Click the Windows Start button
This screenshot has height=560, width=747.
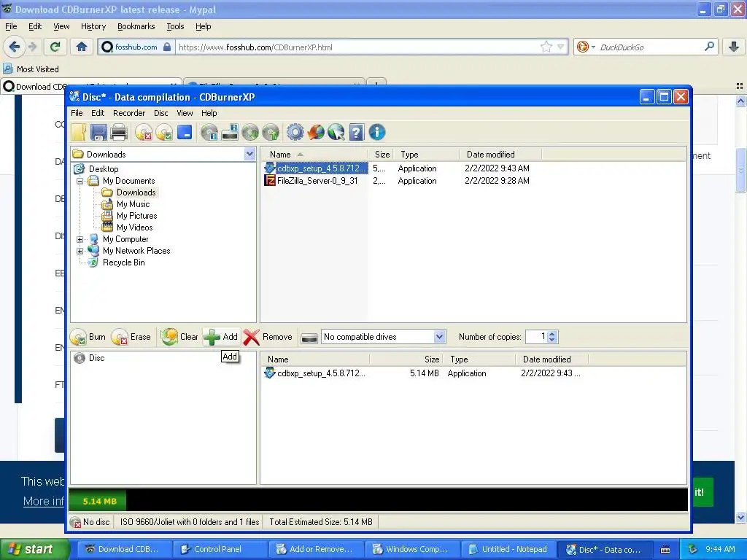tap(34, 549)
